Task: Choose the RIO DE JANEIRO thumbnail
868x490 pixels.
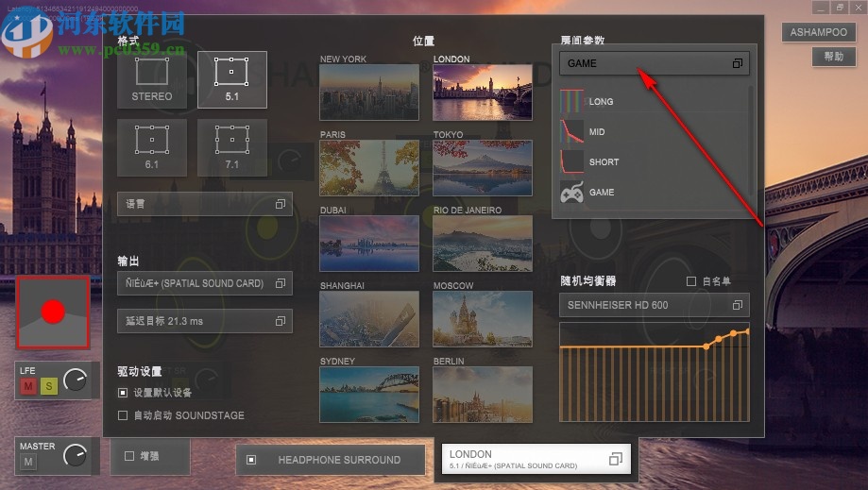Action: coord(482,244)
